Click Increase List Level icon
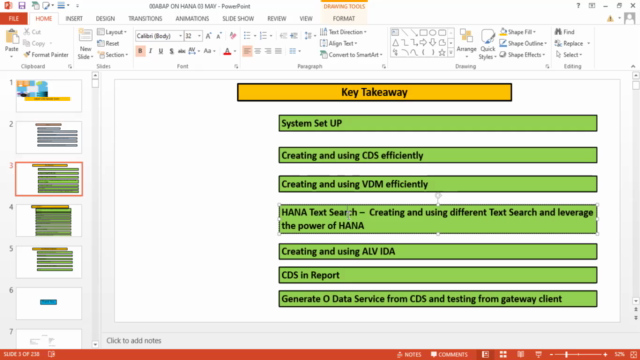640x360 pixels. 294,36
